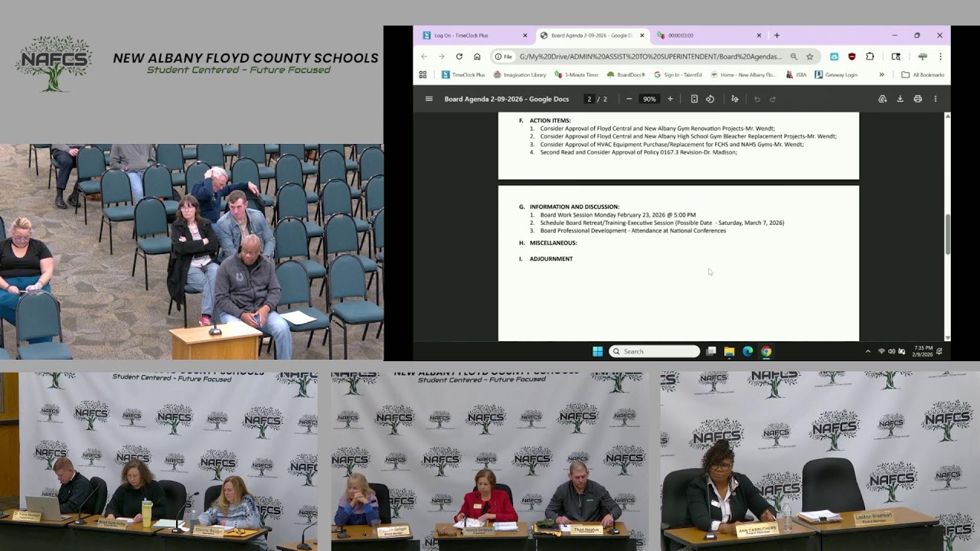
Task: Open the Gateway Login bookmark
Action: tap(836, 75)
